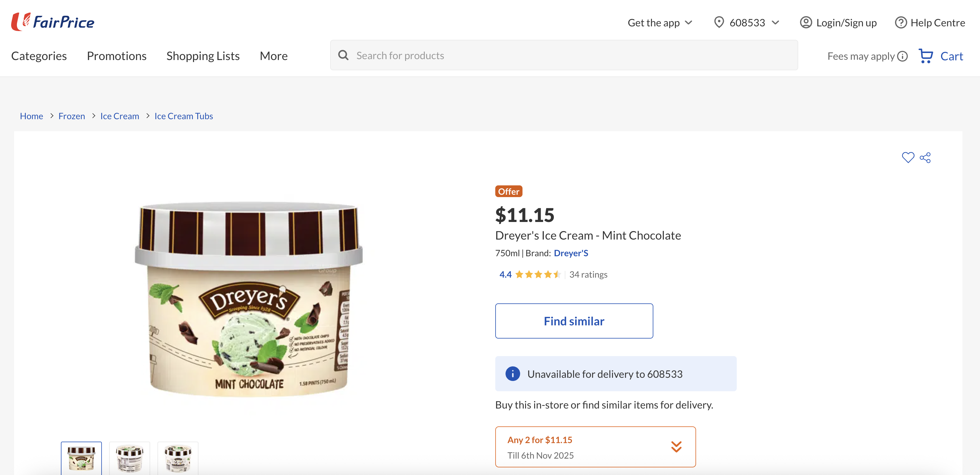
Task: Open the Dreyer'S brand link
Action: coord(571,253)
